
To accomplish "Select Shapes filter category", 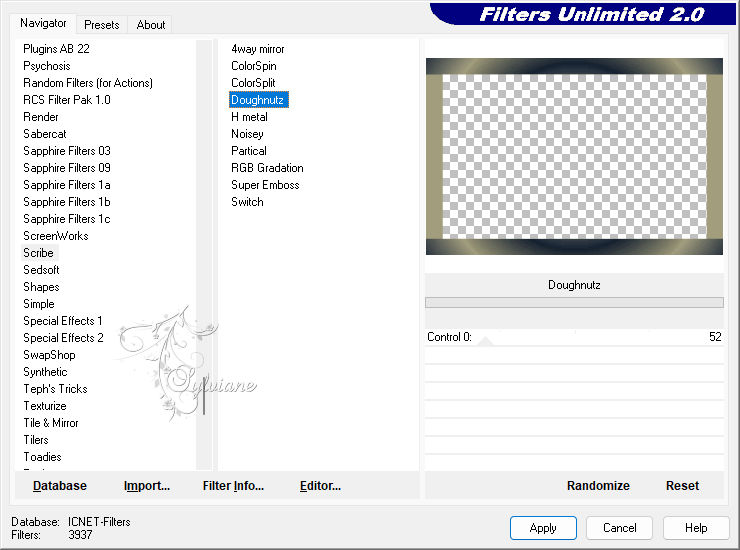I will click(42, 287).
